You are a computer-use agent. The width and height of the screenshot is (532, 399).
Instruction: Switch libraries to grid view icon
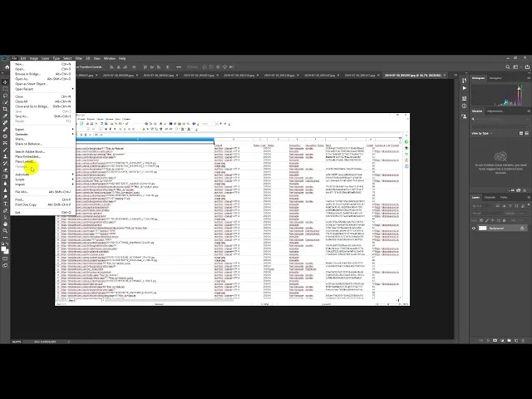click(x=521, y=133)
